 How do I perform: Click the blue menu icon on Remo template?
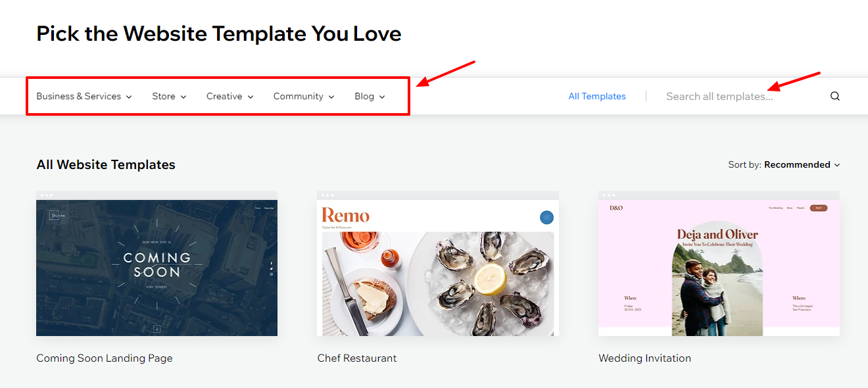click(x=546, y=217)
